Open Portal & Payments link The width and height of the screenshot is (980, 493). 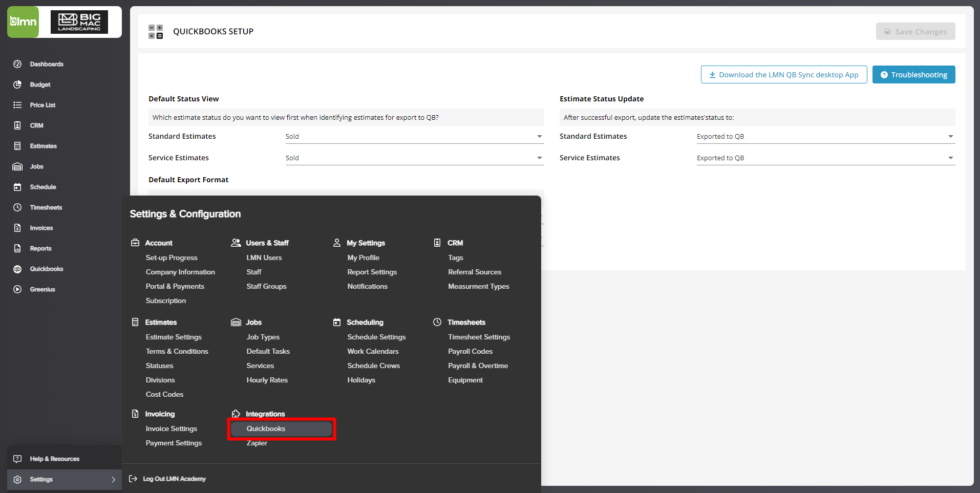175,287
